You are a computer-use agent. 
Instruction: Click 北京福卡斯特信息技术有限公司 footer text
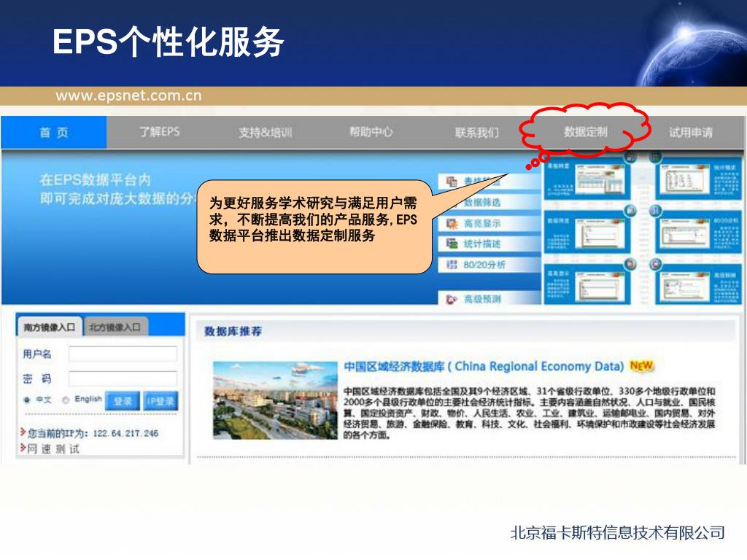617,532
